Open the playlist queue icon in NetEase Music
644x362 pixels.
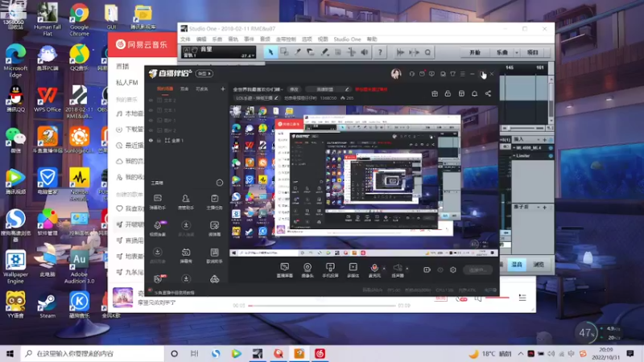click(x=522, y=298)
